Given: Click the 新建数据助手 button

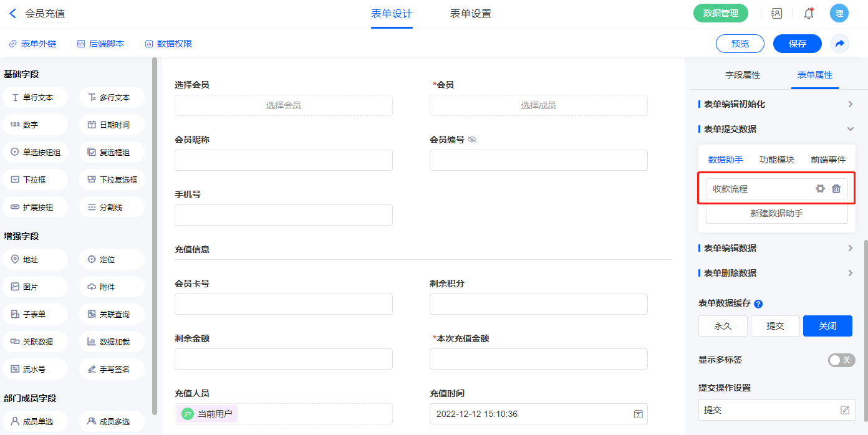Looking at the screenshot, I should click(776, 213).
